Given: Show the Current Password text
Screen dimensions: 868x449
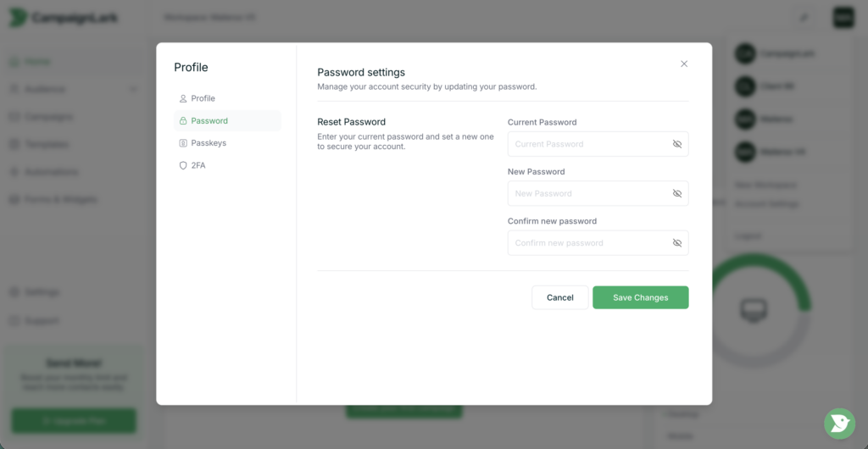Looking at the screenshot, I should coord(677,144).
